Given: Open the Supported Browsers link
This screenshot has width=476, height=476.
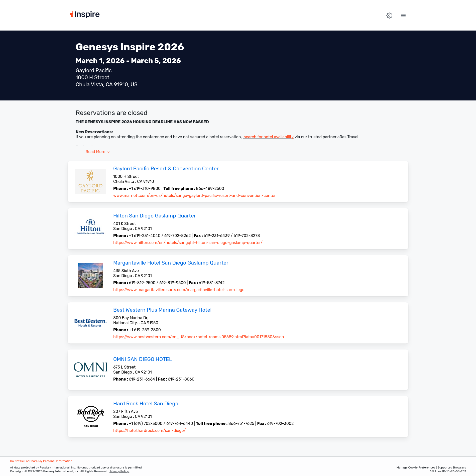Looking at the screenshot, I should (x=452, y=467).
